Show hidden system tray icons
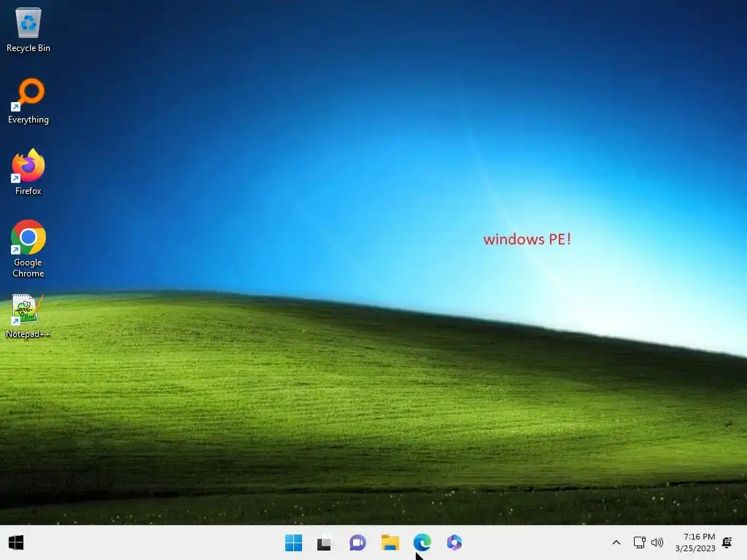Viewport: 747px width, 560px height. click(x=616, y=542)
